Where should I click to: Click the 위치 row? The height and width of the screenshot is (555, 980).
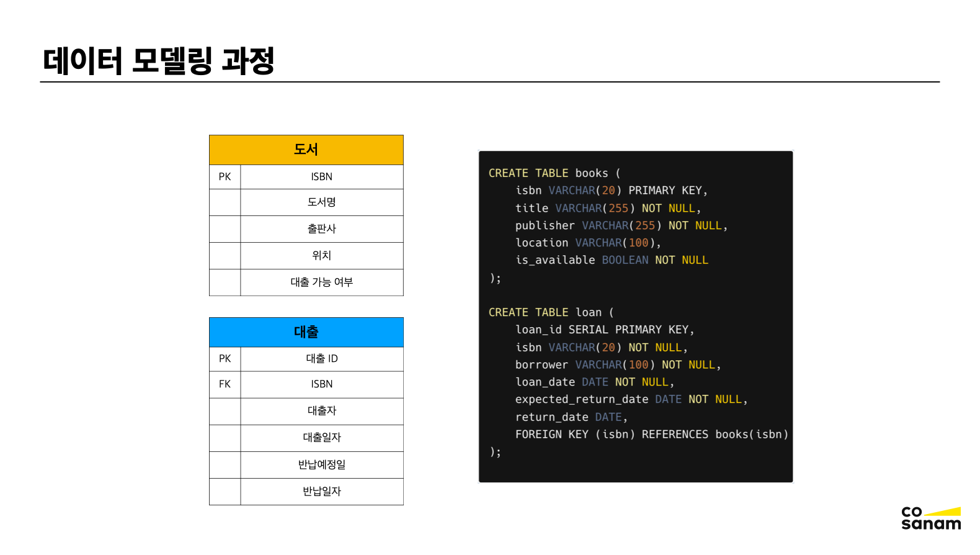tap(321, 256)
